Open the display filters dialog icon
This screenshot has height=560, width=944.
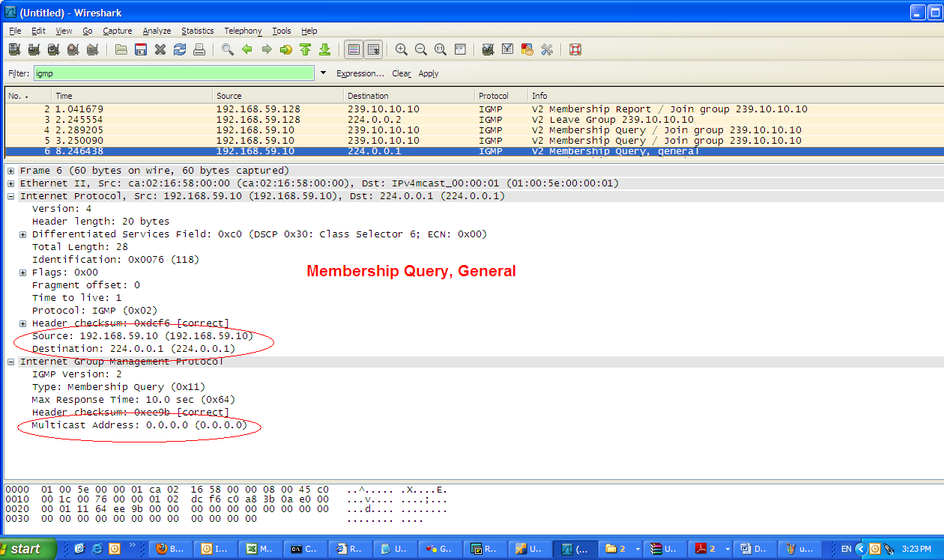point(508,49)
